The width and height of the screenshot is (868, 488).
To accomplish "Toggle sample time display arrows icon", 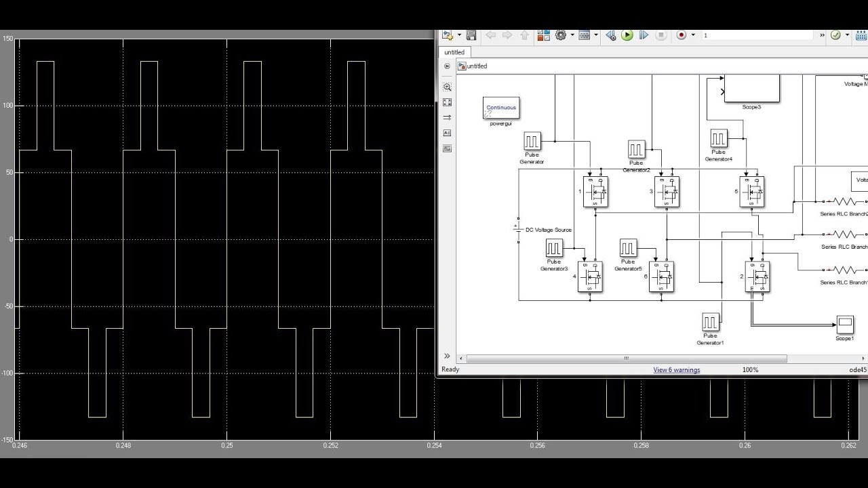I will pos(447,118).
